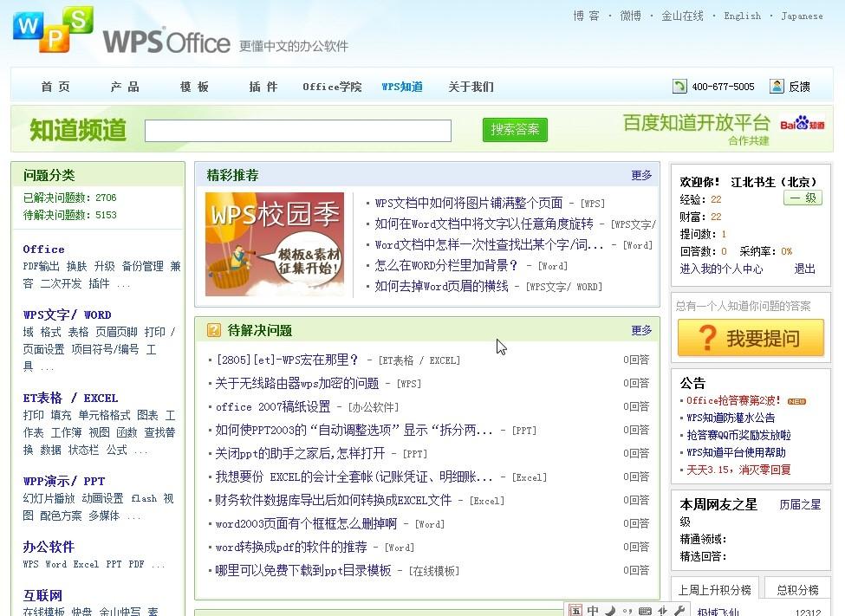Viewport: 845px width, 616px height.
Task: Select the 备份管理 subcategory
Action: [x=143, y=266]
